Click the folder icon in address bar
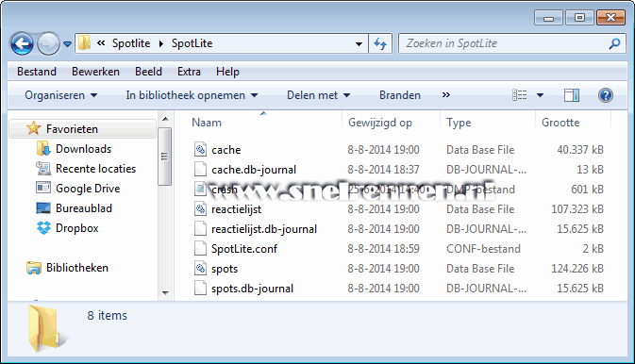Viewport: 635px width, 364px height. pyautogui.click(x=84, y=43)
